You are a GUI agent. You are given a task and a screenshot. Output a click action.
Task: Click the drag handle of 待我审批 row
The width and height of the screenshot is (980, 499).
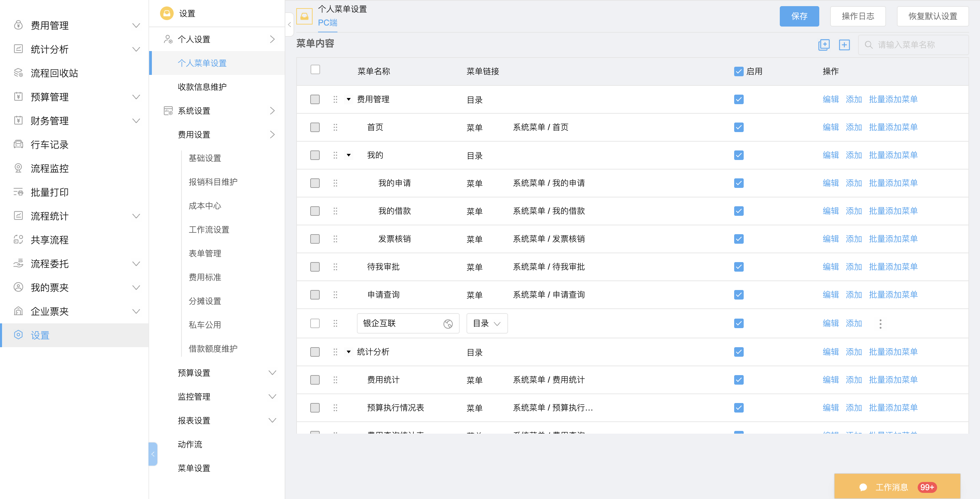(335, 267)
